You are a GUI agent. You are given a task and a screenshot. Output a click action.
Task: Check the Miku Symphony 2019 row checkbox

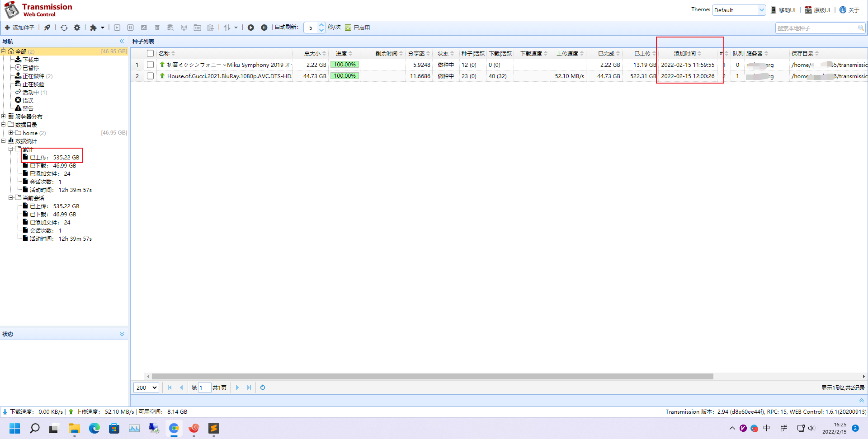[151, 65]
